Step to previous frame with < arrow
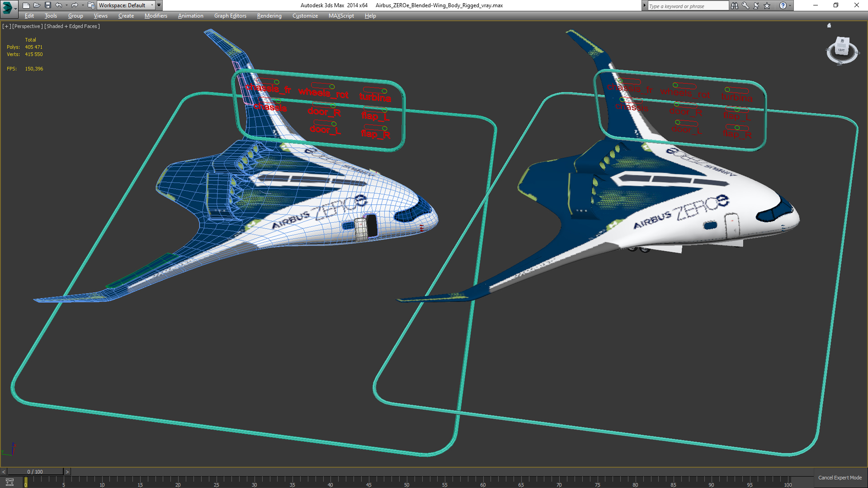The image size is (868, 488). (4, 472)
